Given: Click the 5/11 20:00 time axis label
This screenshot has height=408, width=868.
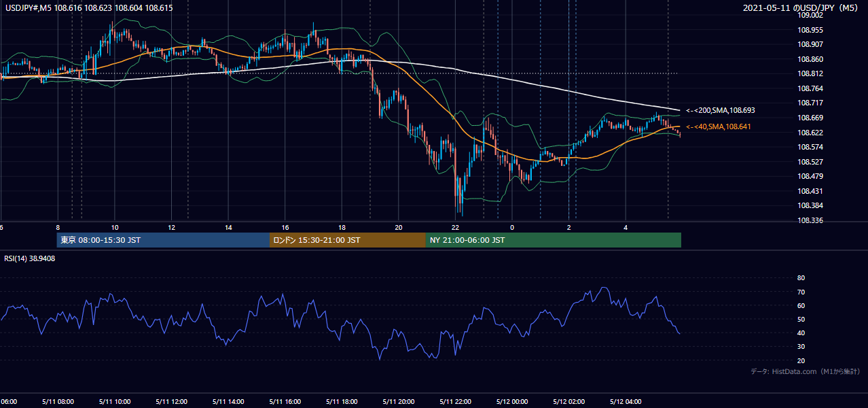Looking at the screenshot, I should pyautogui.click(x=398, y=402).
